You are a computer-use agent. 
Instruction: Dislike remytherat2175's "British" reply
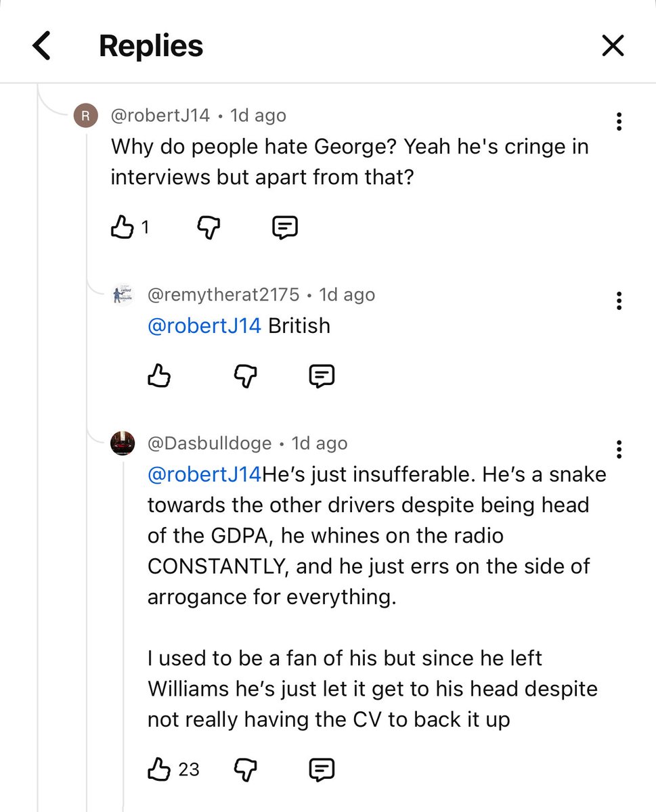point(246,376)
